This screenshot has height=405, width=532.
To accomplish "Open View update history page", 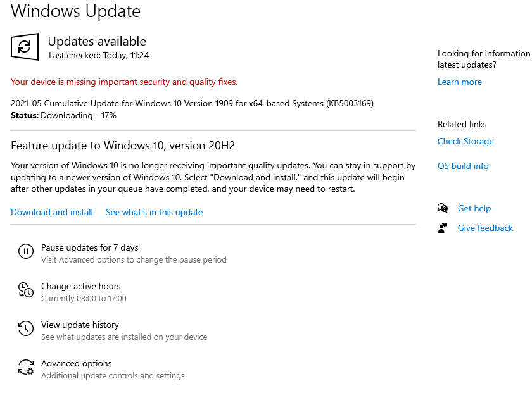I will pos(80,325).
